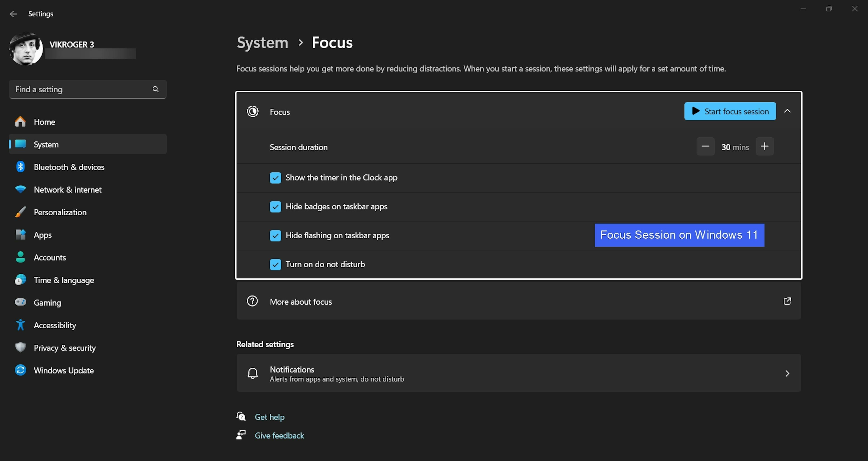Click the Find a setting search box
This screenshot has width=868, height=461.
coord(81,89)
